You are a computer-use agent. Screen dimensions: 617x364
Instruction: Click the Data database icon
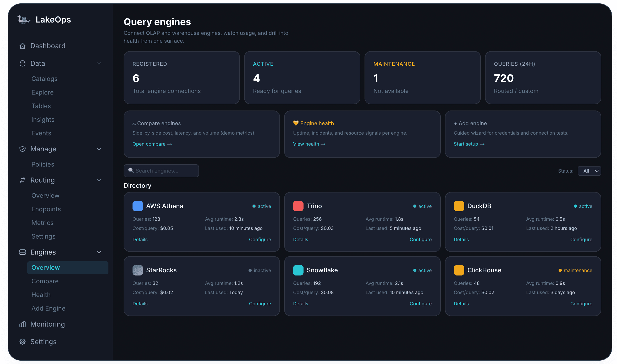point(23,63)
